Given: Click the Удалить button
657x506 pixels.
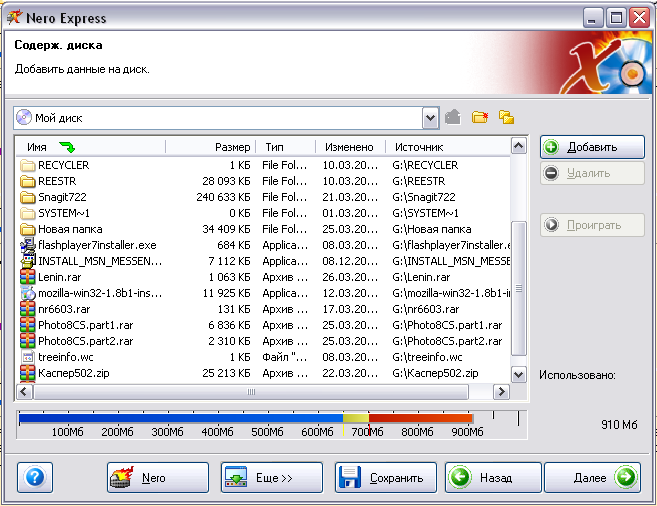Looking at the screenshot, I should point(592,173).
